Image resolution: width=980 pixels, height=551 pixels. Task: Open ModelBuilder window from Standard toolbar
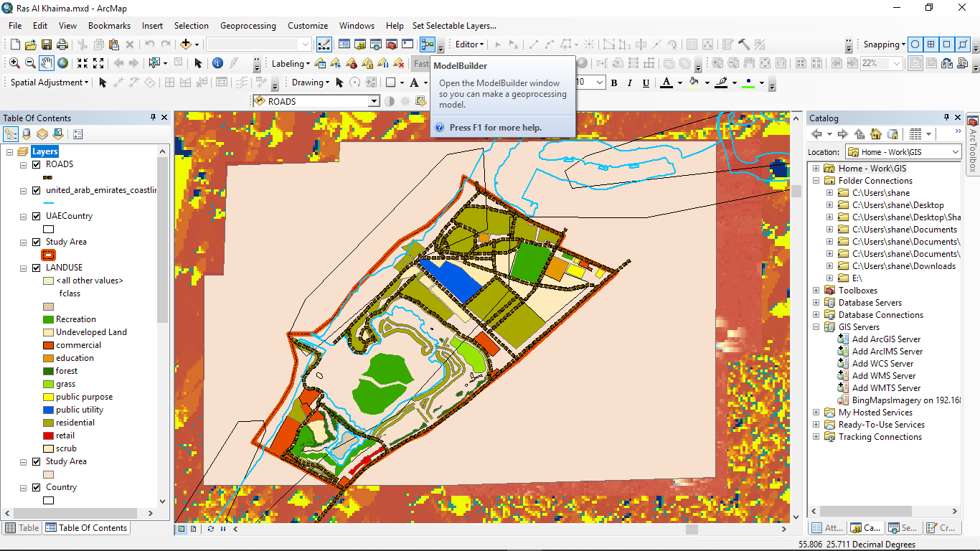[428, 44]
